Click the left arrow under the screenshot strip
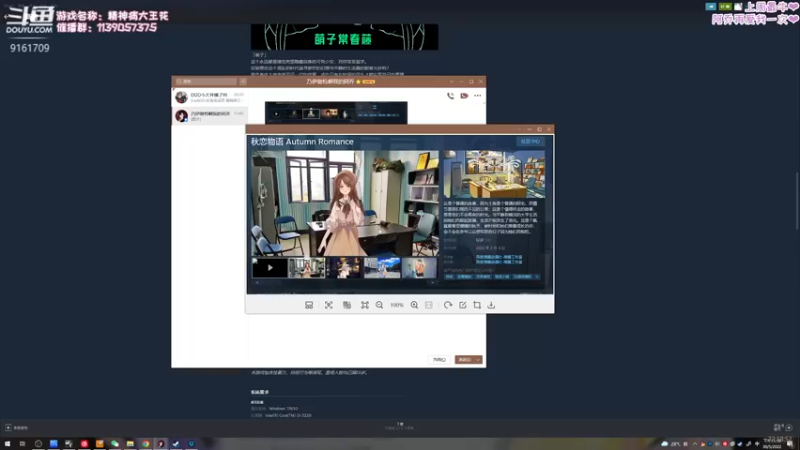The width and height of the screenshot is (800, 450). click(257, 282)
